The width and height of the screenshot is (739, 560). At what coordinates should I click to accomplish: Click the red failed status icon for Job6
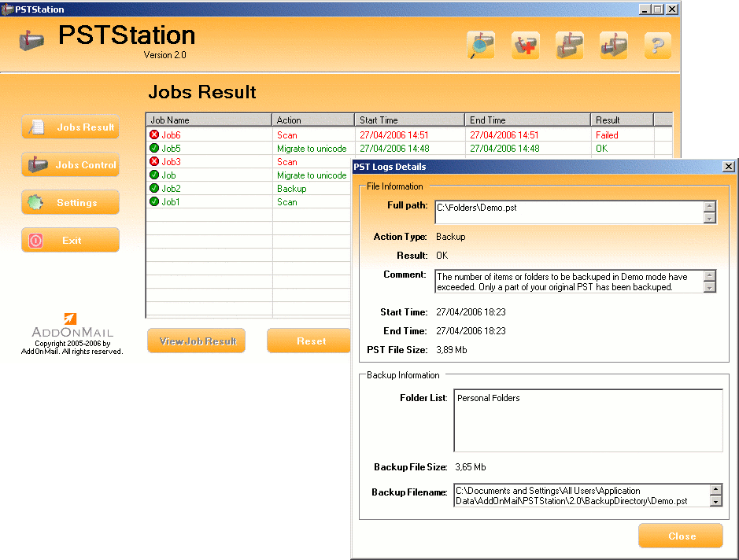[154, 134]
